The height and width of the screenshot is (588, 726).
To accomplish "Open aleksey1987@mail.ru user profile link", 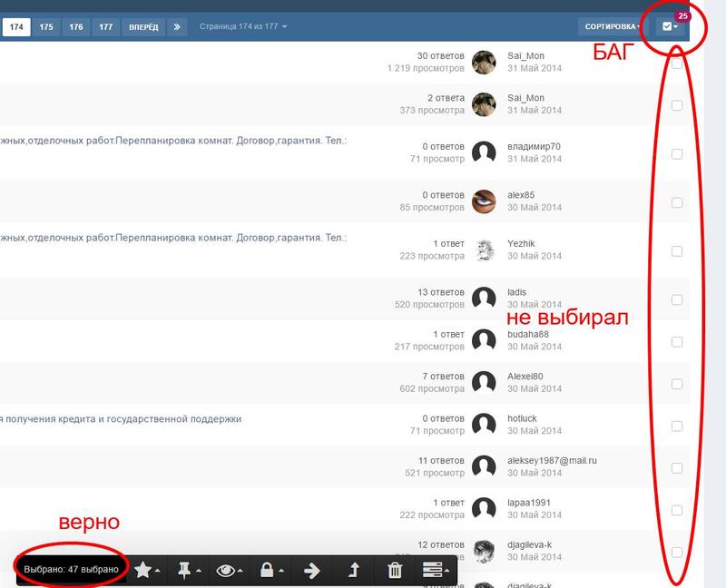I will (x=552, y=460).
